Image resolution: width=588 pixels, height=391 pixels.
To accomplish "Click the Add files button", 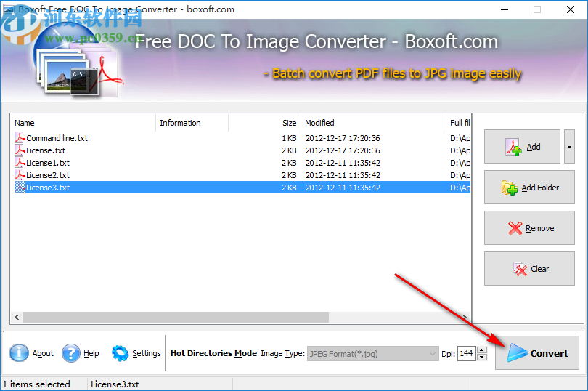I will coord(522,147).
